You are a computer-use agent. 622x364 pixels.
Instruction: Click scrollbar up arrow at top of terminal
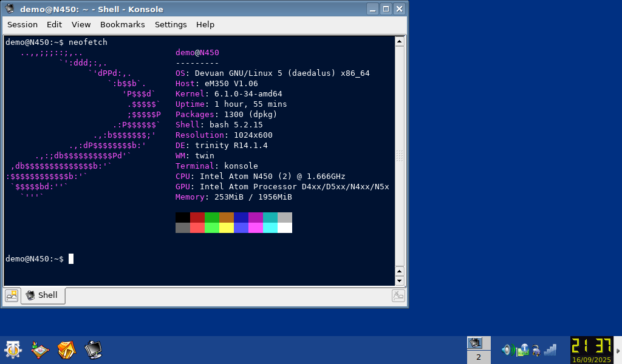coord(400,41)
